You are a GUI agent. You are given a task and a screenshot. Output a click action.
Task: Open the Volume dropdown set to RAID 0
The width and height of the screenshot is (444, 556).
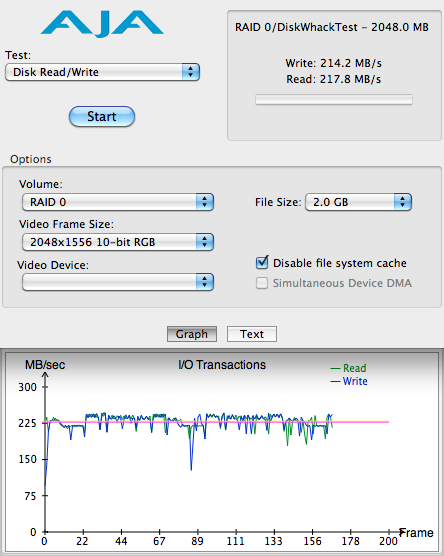click(x=118, y=202)
